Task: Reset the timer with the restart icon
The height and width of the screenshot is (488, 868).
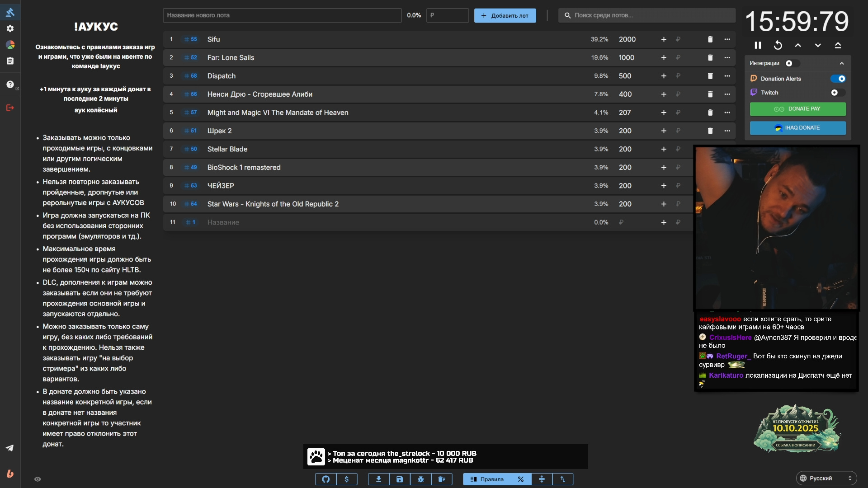Action: pyautogui.click(x=778, y=45)
